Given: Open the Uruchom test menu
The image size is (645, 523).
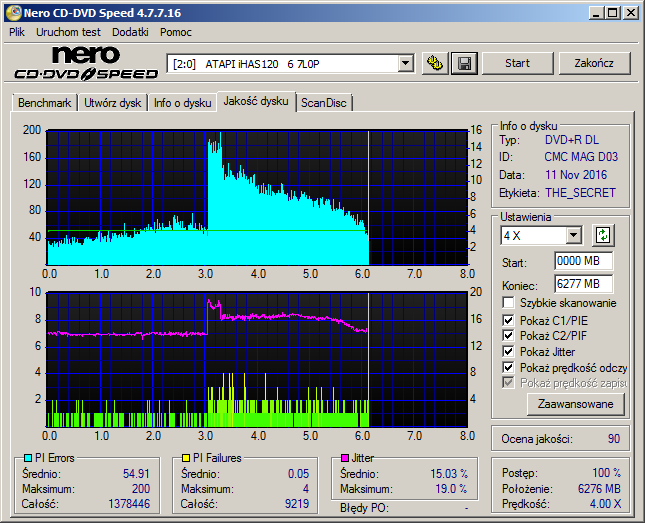Looking at the screenshot, I should [x=68, y=32].
